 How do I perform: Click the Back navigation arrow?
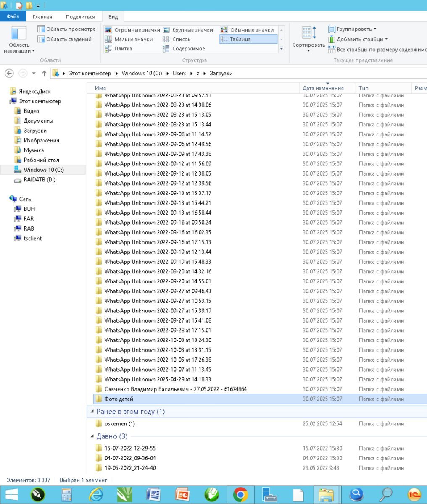point(9,73)
